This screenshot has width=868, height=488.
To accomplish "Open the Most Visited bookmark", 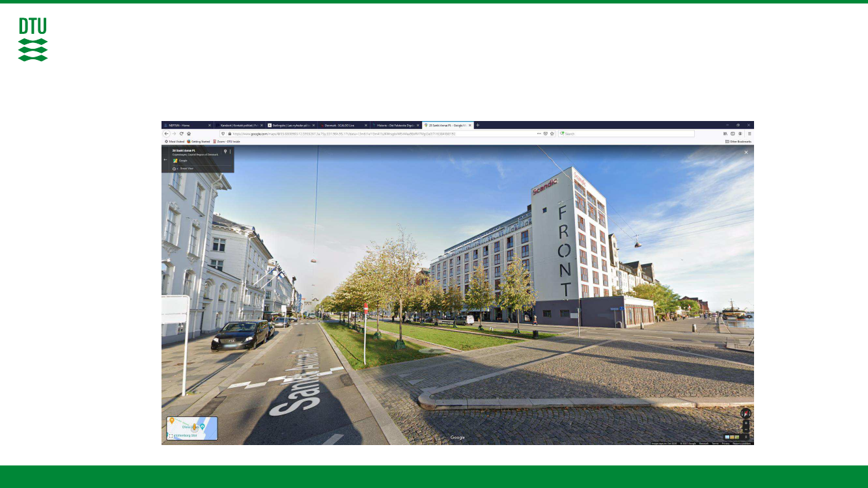I will (175, 141).
